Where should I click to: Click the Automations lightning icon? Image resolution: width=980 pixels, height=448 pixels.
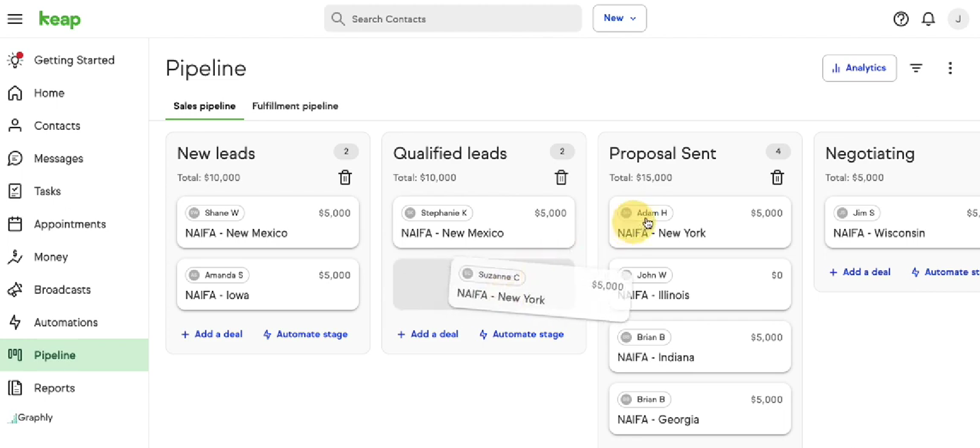[15, 322]
